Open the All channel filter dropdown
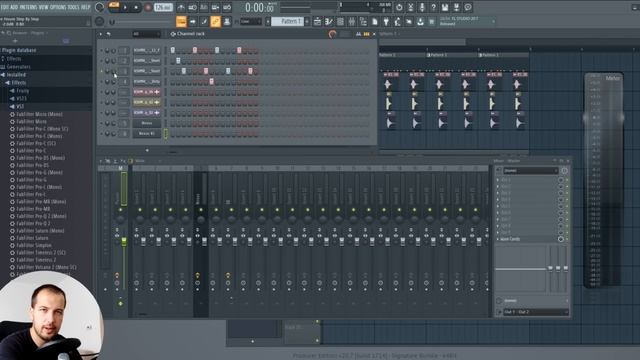 [x=146, y=34]
